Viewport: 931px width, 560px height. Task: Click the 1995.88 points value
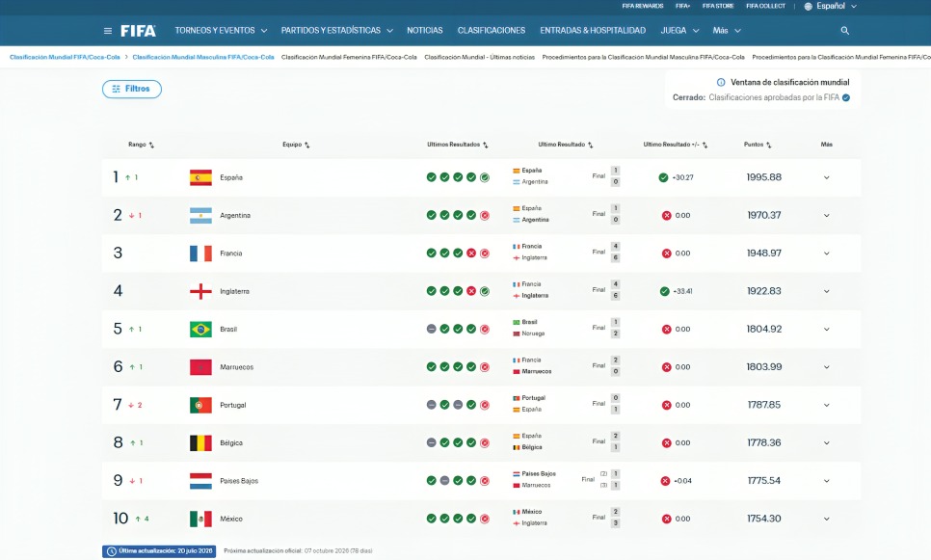click(763, 177)
